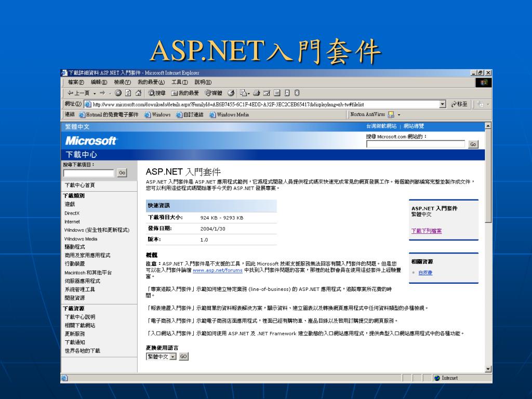This screenshot has height=399, width=532.
Task: Open the 說明(H) Help menu
Action: (203, 82)
